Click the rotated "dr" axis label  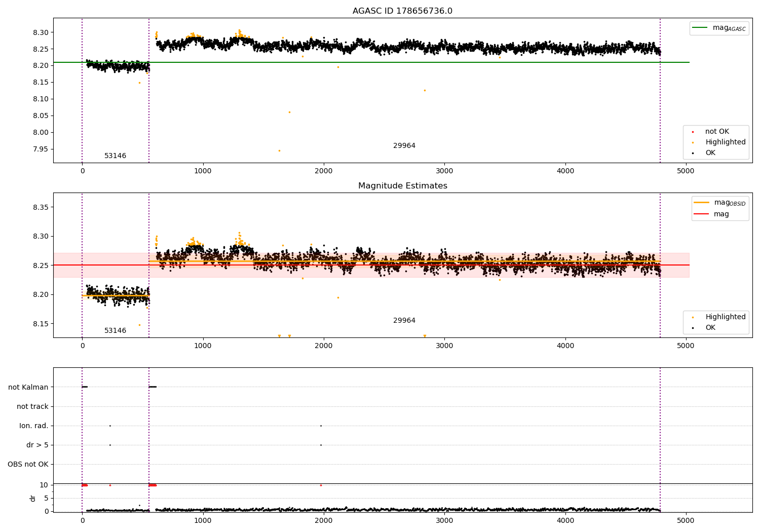click(33, 498)
